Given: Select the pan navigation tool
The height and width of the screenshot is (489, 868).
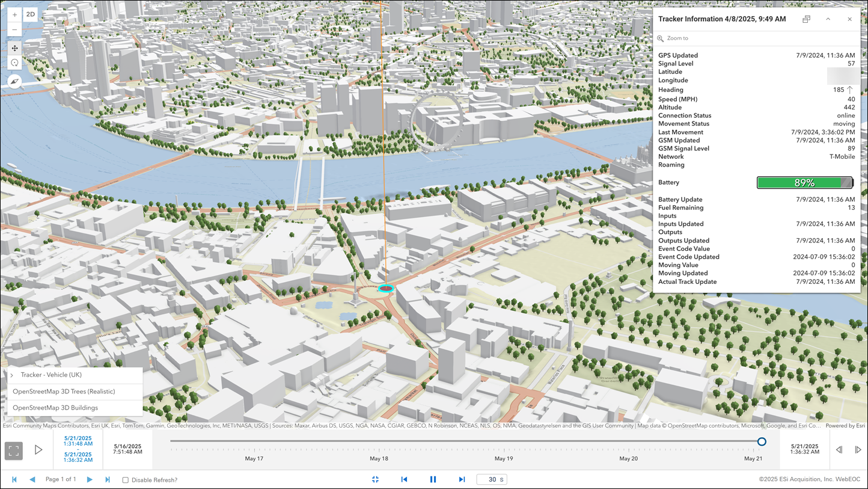Looking at the screenshot, I should point(14,48).
